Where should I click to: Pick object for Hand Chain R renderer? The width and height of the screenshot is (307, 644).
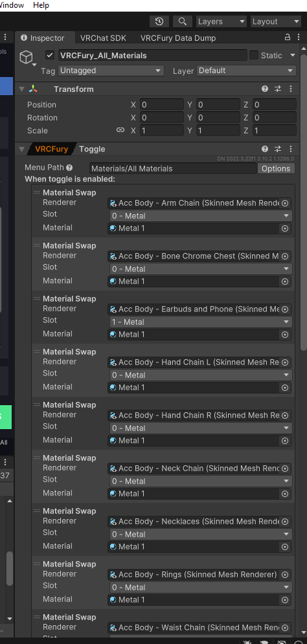[285, 416]
